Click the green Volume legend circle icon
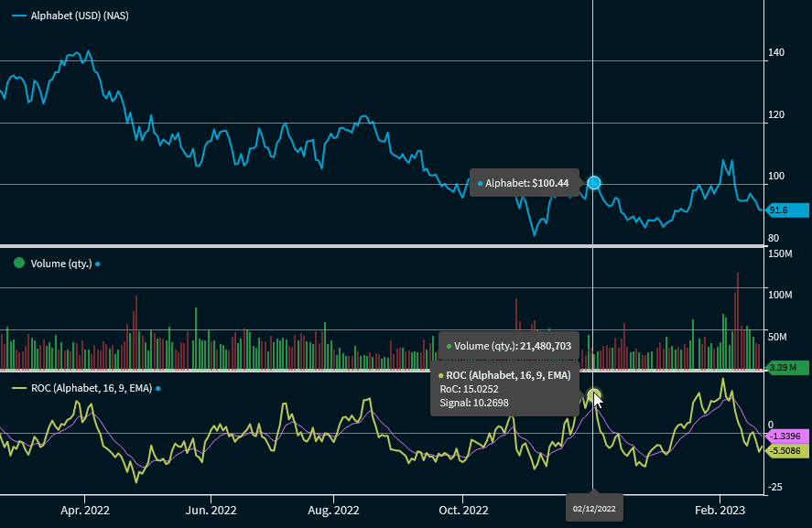The width and height of the screenshot is (812, 528). point(18,264)
